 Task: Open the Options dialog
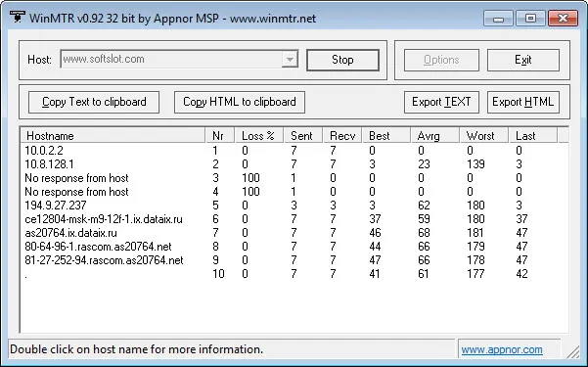[x=441, y=60]
